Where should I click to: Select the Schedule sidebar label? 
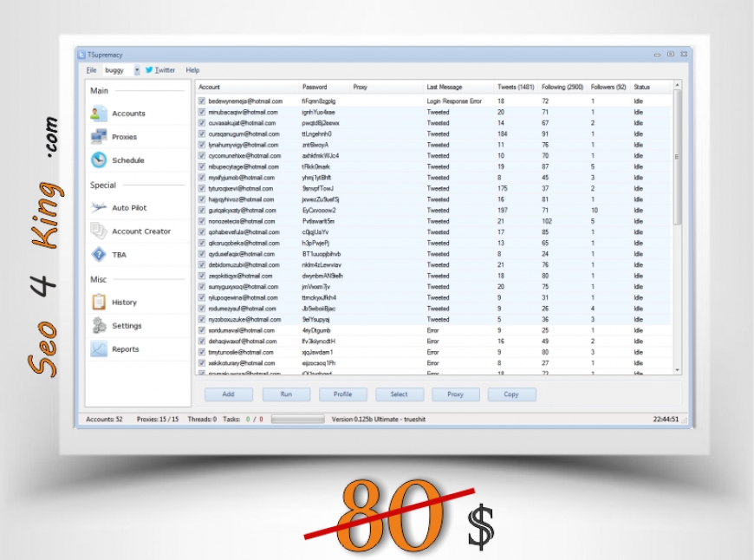coord(128,160)
